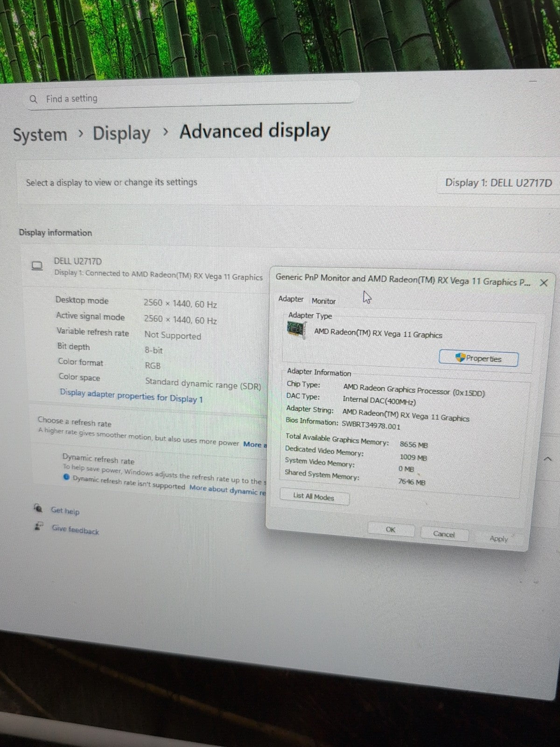This screenshot has height=747, width=560.
Task: Click Bios Information SWBRT34978.001
Action: [x=371, y=425]
